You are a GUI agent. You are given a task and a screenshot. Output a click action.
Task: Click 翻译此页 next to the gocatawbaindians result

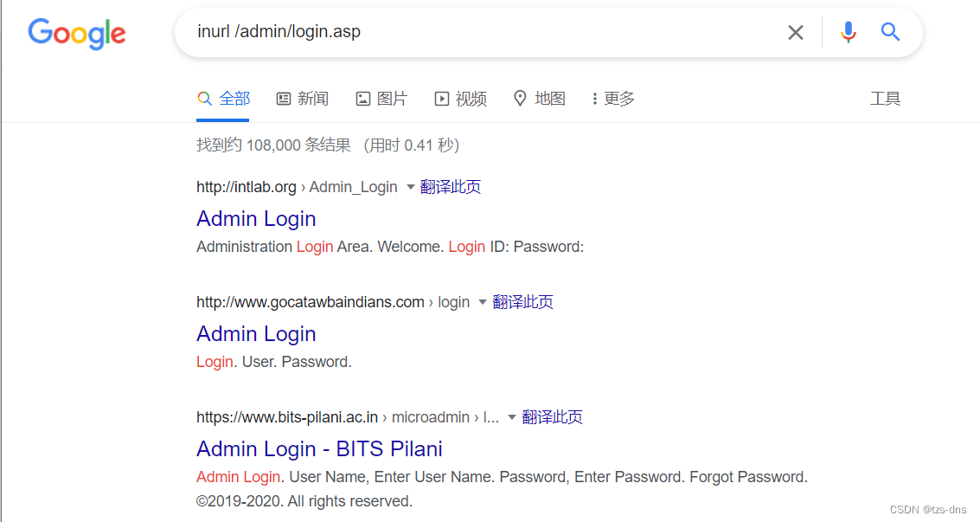click(x=522, y=301)
